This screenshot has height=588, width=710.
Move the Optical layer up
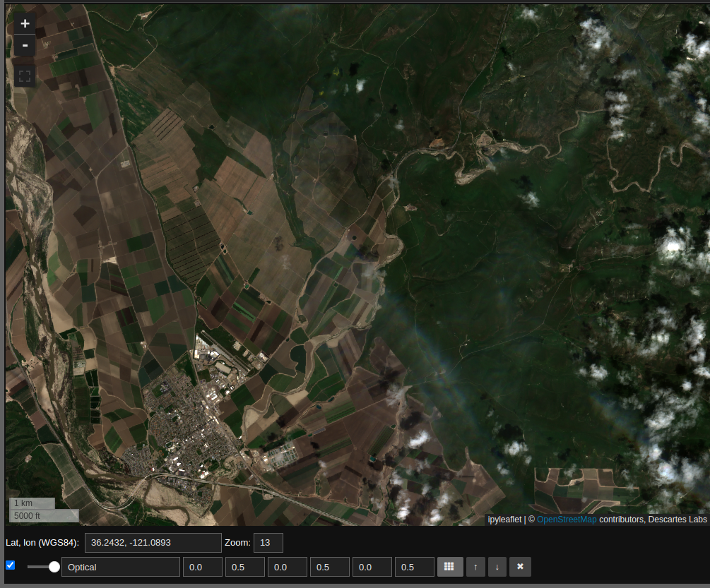(475, 567)
